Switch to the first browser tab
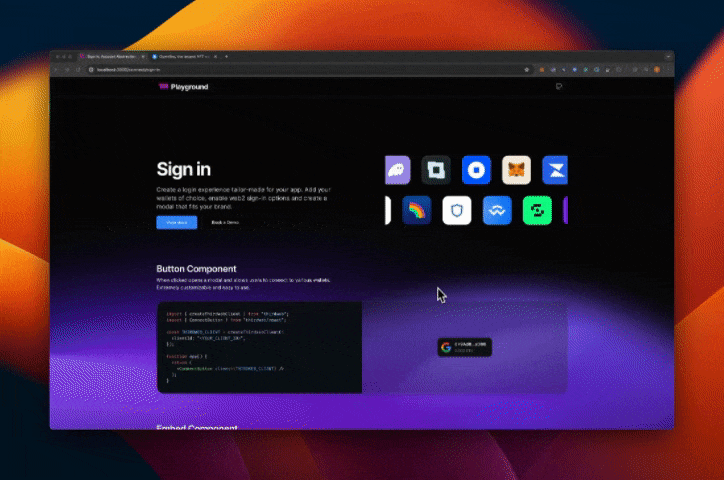This screenshot has width=724, height=480. coord(111,56)
